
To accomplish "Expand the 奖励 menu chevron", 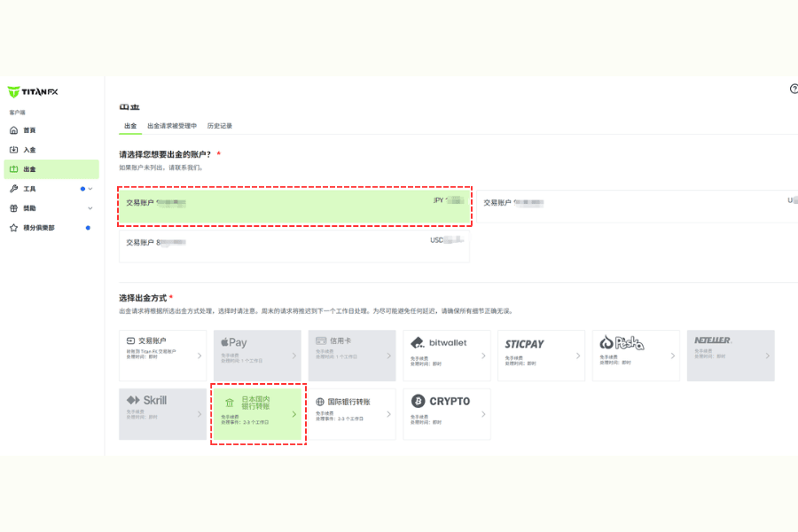I will click(90, 208).
